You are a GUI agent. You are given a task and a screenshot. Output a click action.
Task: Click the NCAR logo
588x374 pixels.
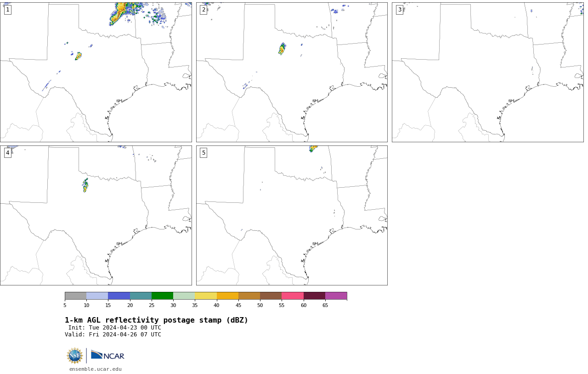click(107, 355)
